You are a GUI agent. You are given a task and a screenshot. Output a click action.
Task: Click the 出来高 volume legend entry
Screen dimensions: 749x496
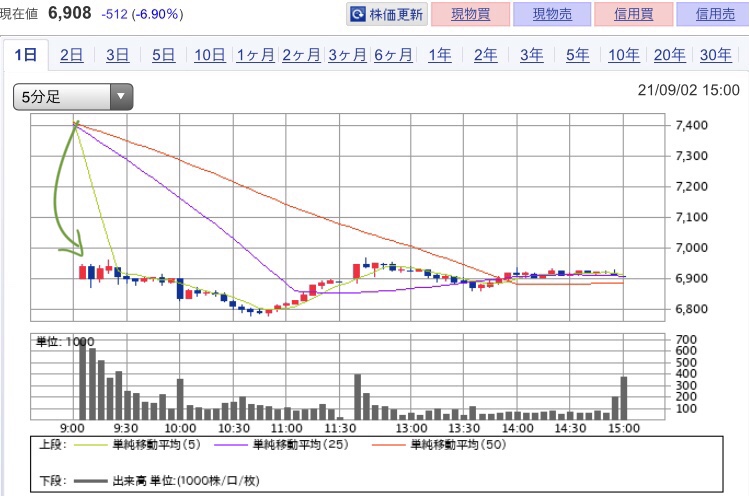186,481
